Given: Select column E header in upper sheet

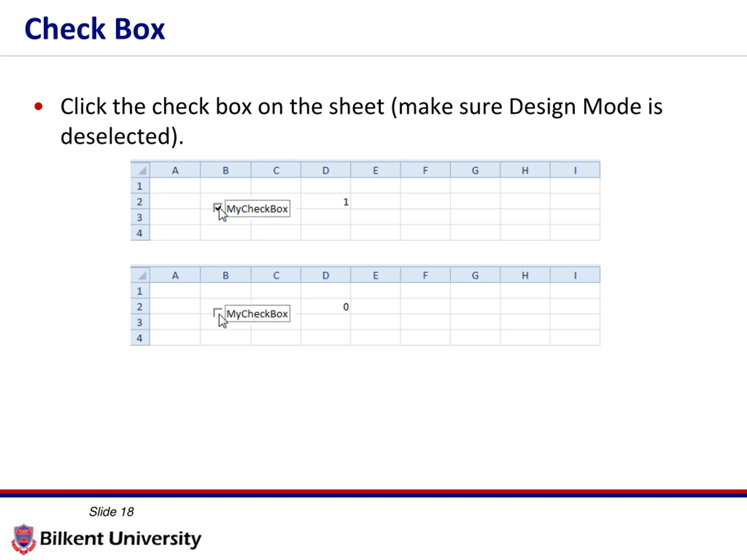Looking at the screenshot, I should click(x=376, y=170).
